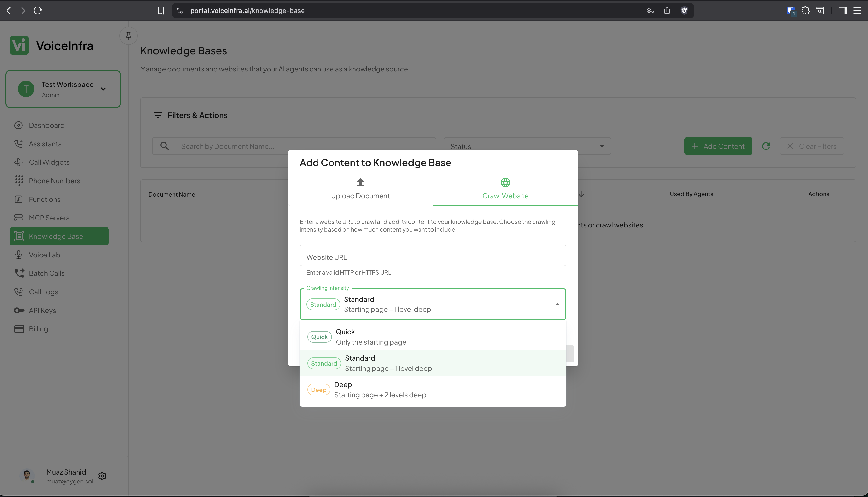This screenshot has height=497, width=868.
Task: Click the Add Content button
Action: [x=718, y=146]
